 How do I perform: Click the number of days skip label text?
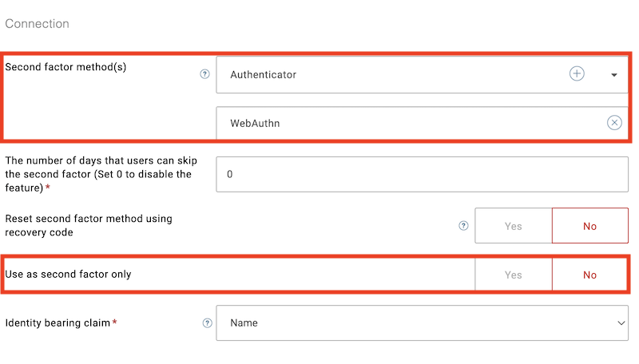click(101, 174)
